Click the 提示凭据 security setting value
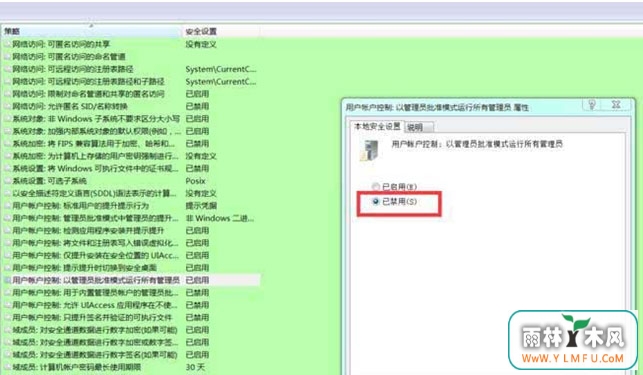This screenshot has height=375, width=643. (201, 206)
